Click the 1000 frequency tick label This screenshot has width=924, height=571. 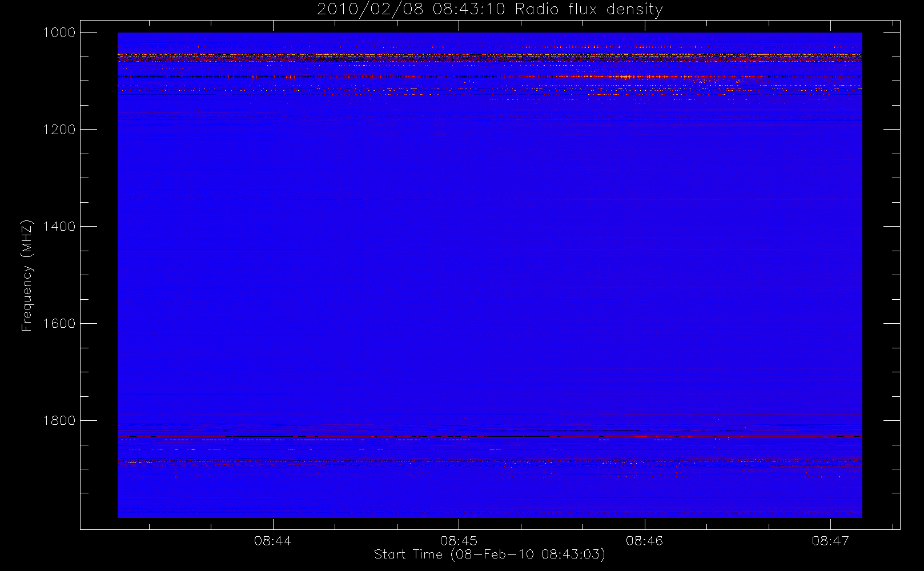[59, 33]
